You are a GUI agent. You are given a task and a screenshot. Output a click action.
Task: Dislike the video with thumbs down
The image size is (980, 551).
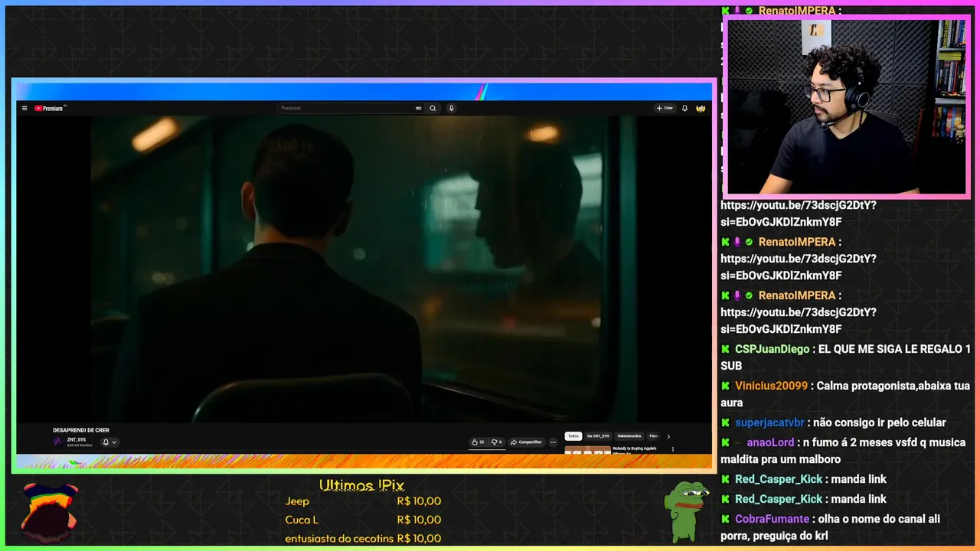point(496,442)
